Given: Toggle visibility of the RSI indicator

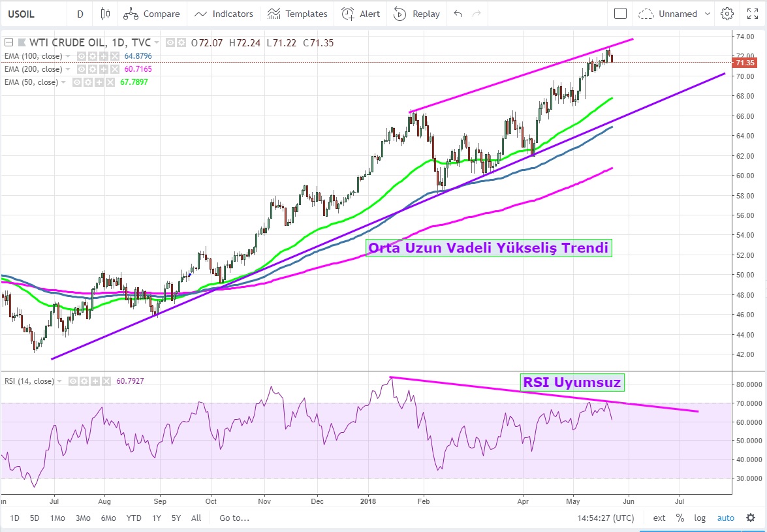Looking at the screenshot, I should (73, 381).
